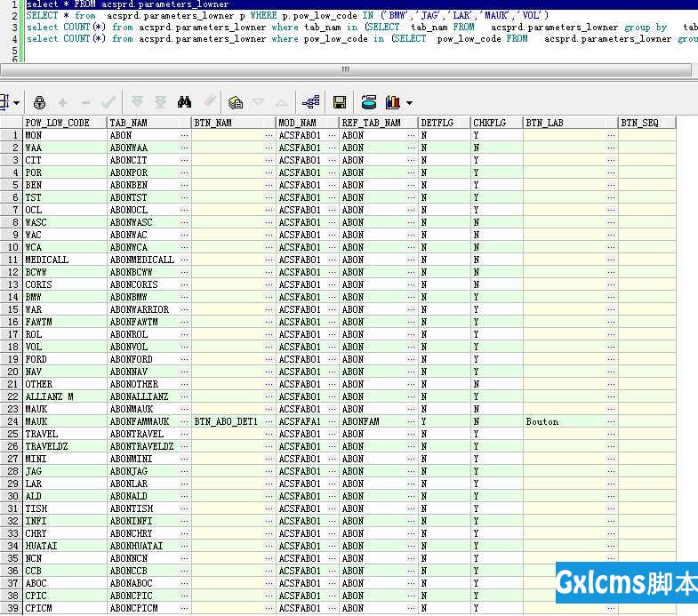
Task: Click the fetch next page arrow icon
Action: pos(137,101)
